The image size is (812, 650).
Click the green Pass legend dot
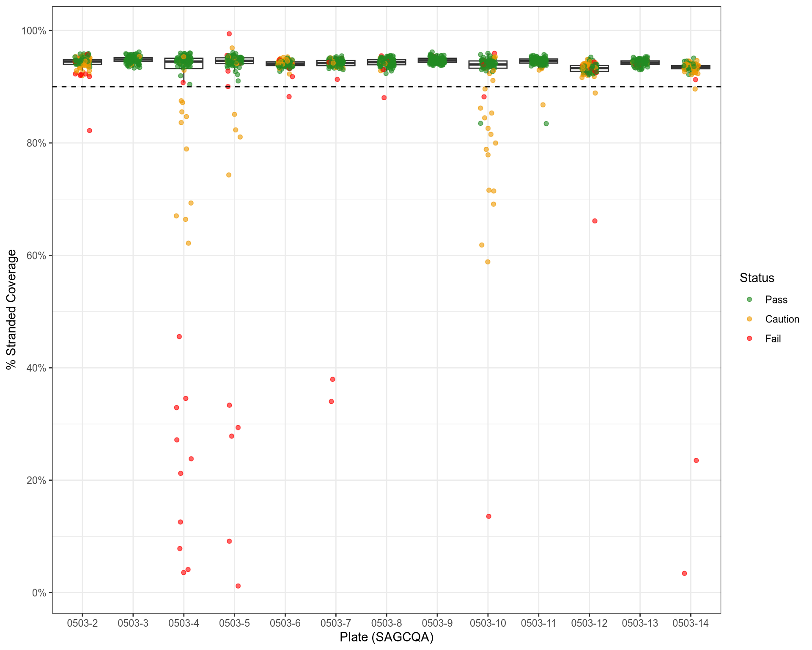coord(749,300)
